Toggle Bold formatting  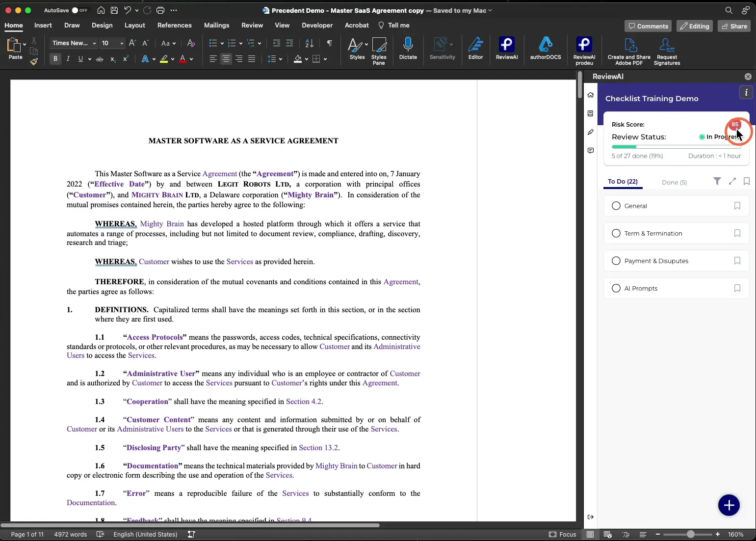pyautogui.click(x=55, y=59)
